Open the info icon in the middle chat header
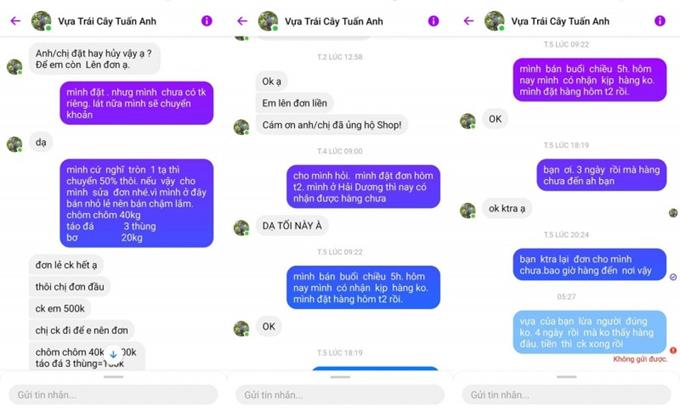Image resolution: width=680 pixels, height=408 pixels. (x=433, y=21)
